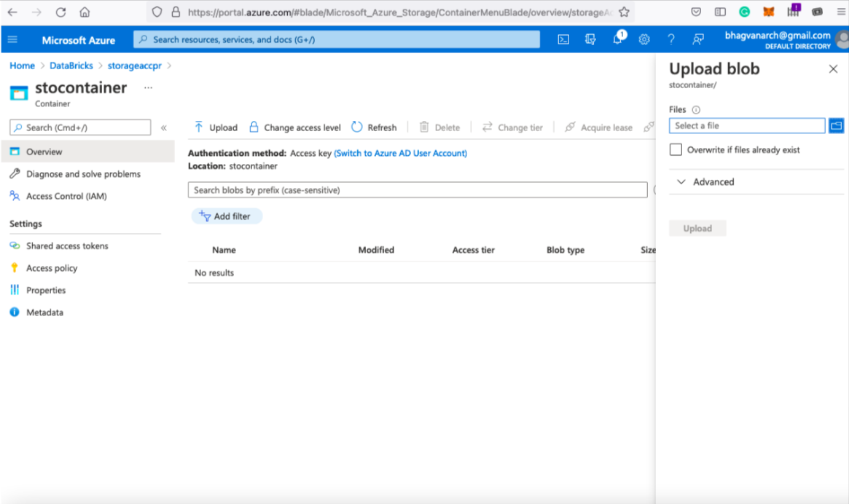Open Cloud Shell from the Azure header

[x=563, y=39]
